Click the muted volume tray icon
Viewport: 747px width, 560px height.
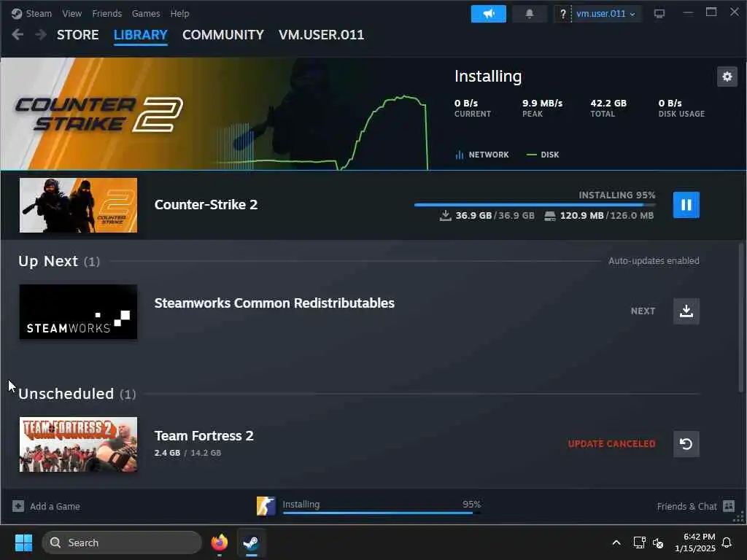[x=658, y=542]
